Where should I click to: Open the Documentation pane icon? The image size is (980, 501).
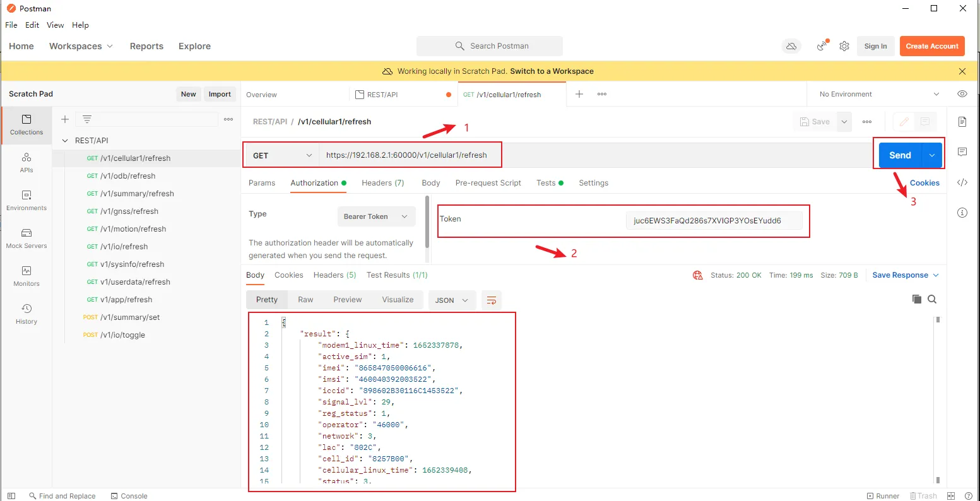[962, 121]
